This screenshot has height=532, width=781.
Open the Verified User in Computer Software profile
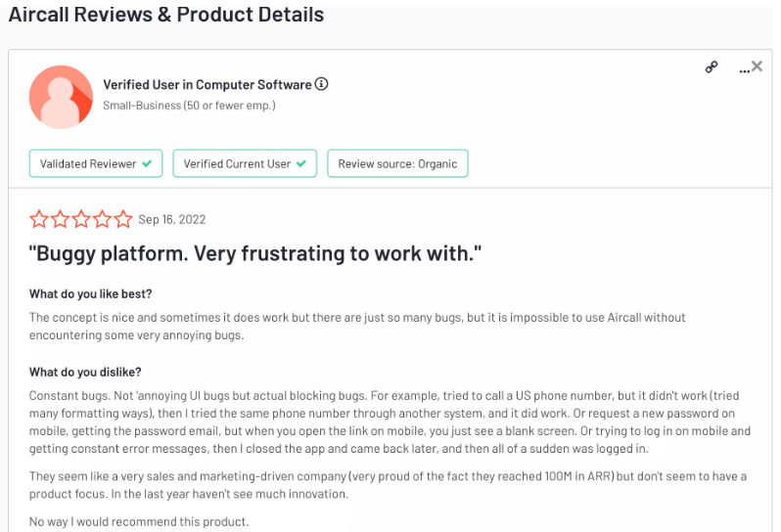(207, 85)
